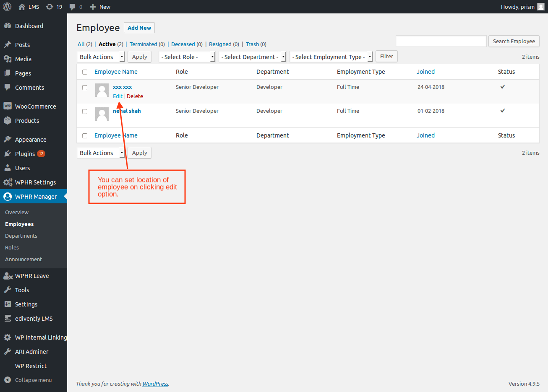Click the Collapse menu arrow icon
The image size is (548, 392).
8,380
